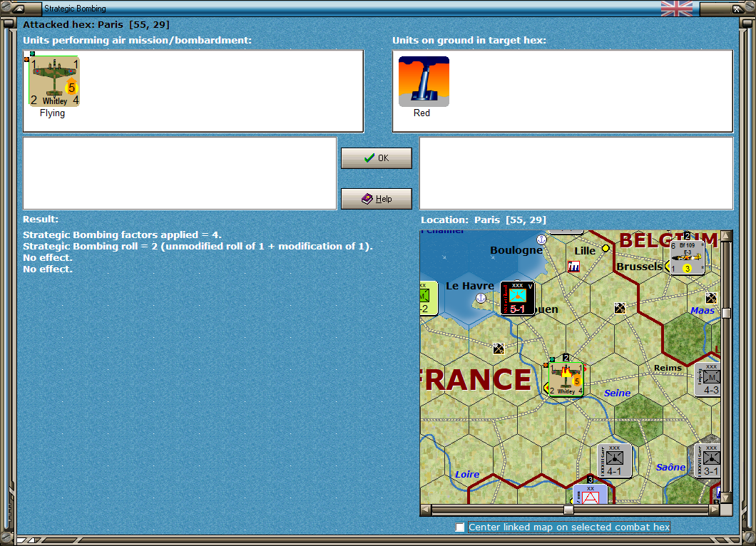The image size is (756, 546).
Task: Click the 'Units on ground in target hex:' label
Action: pyautogui.click(x=469, y=40)
